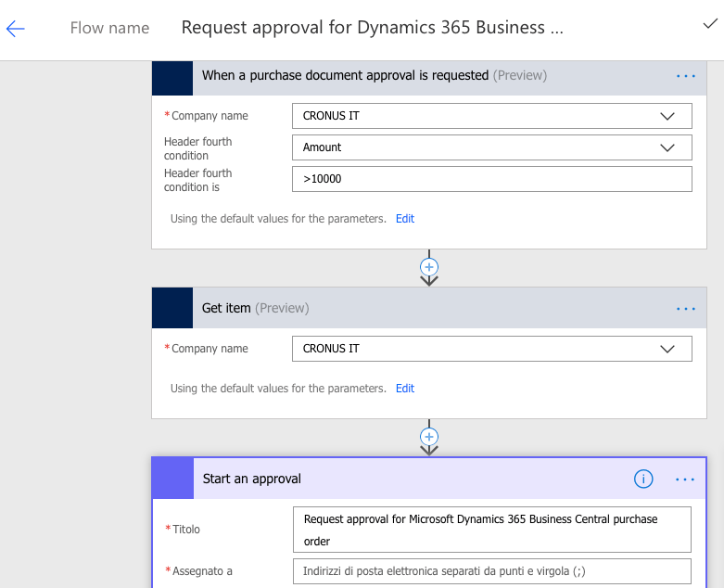Open ellipsis menu on Get item step
Screen dimensions: 724x588
point(685,309)
